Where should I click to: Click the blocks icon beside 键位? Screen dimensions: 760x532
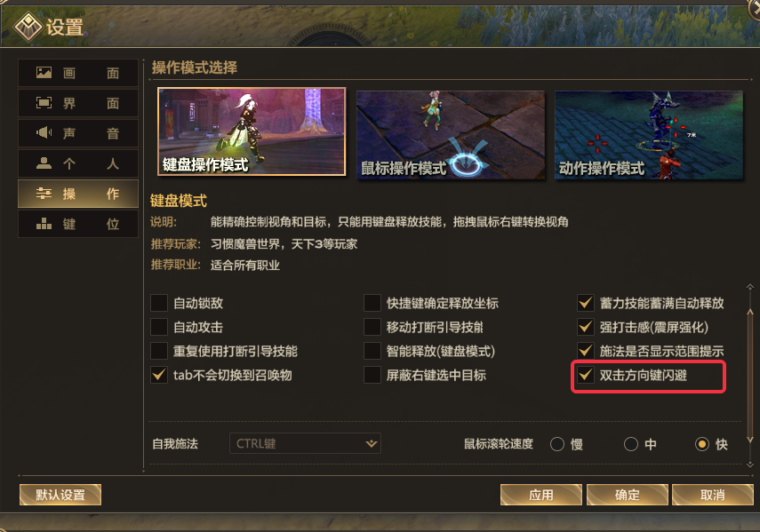44,224
